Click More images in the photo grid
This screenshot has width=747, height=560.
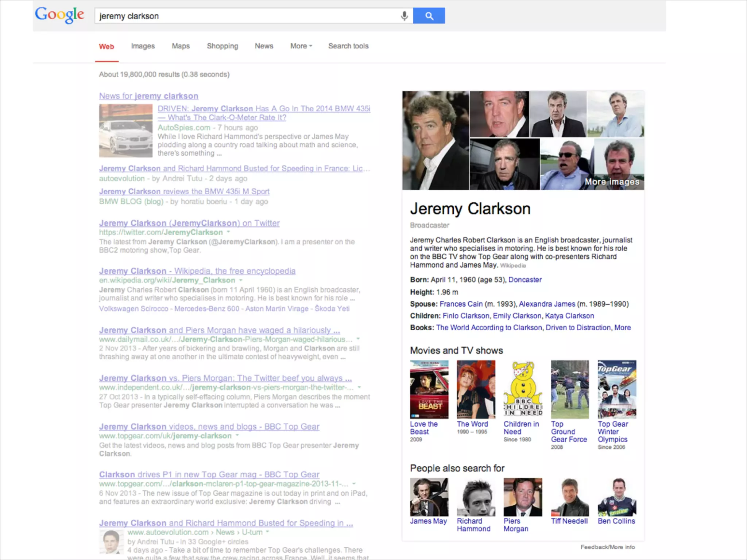(612, 182)
